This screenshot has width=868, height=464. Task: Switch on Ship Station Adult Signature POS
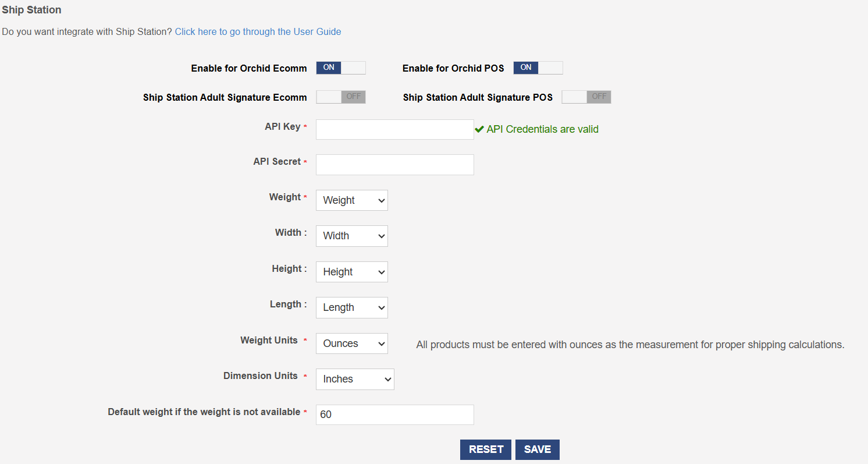(586, 97)
